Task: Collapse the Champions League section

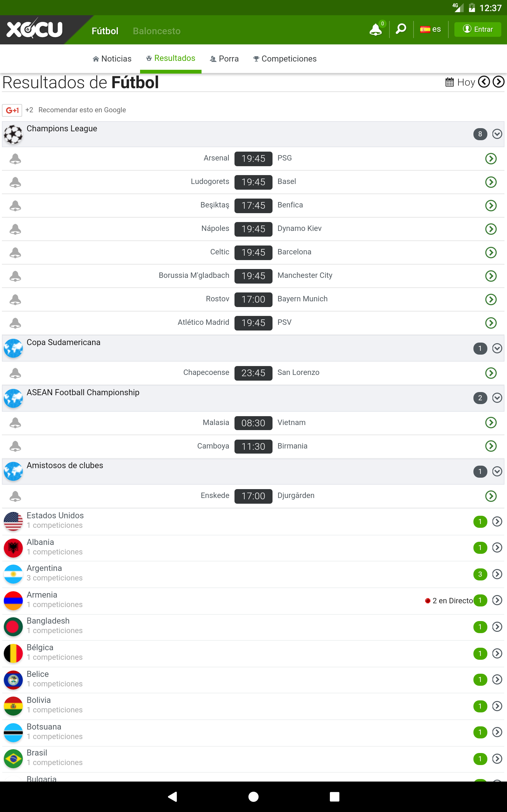Action: [x=497, y=134]
